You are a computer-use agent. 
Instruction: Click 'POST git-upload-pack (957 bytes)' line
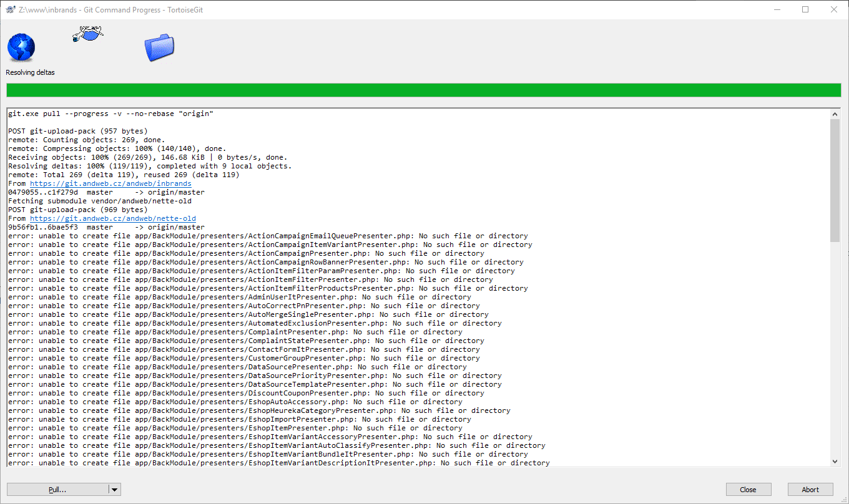click(x=78, y=132)
